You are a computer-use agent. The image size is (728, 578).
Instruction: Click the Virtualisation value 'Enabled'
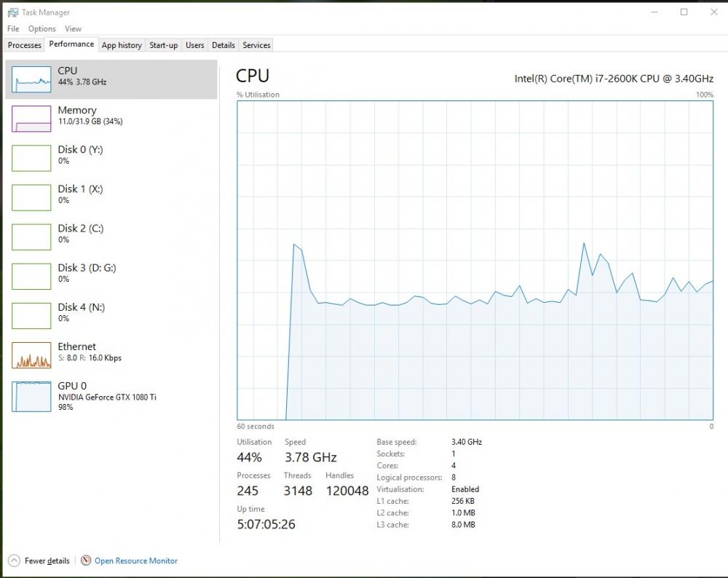tap(465, 489)
